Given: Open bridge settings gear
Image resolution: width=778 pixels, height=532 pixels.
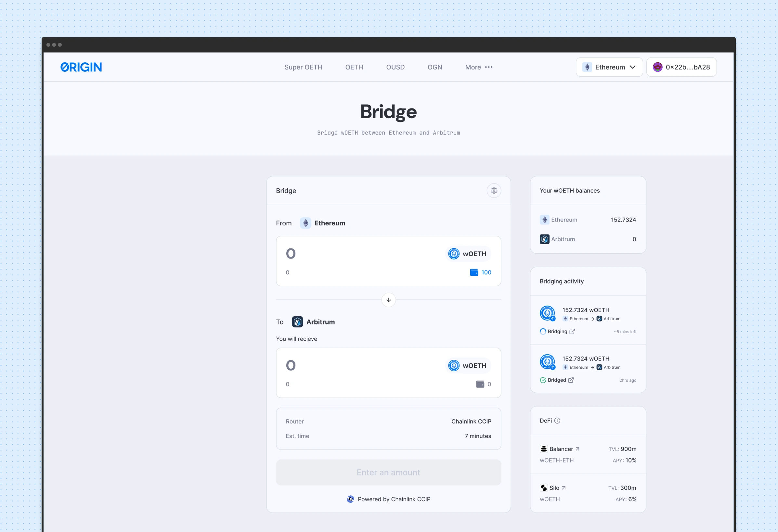Looking at the screenshot, I should point(494,191).
